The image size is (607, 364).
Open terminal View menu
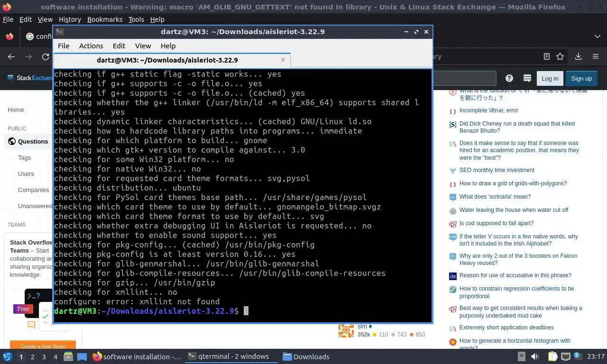(143, 46)
